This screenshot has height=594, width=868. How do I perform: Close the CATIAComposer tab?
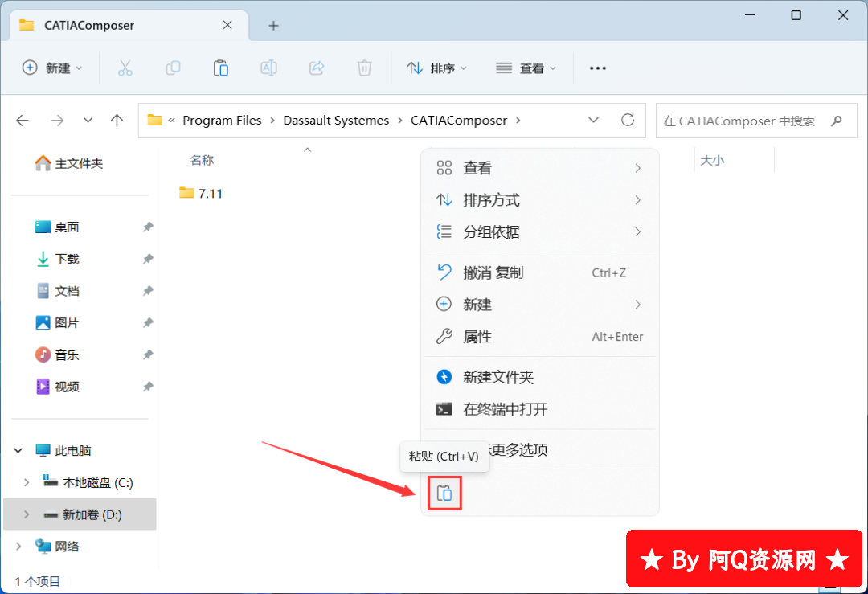[227, 25]
